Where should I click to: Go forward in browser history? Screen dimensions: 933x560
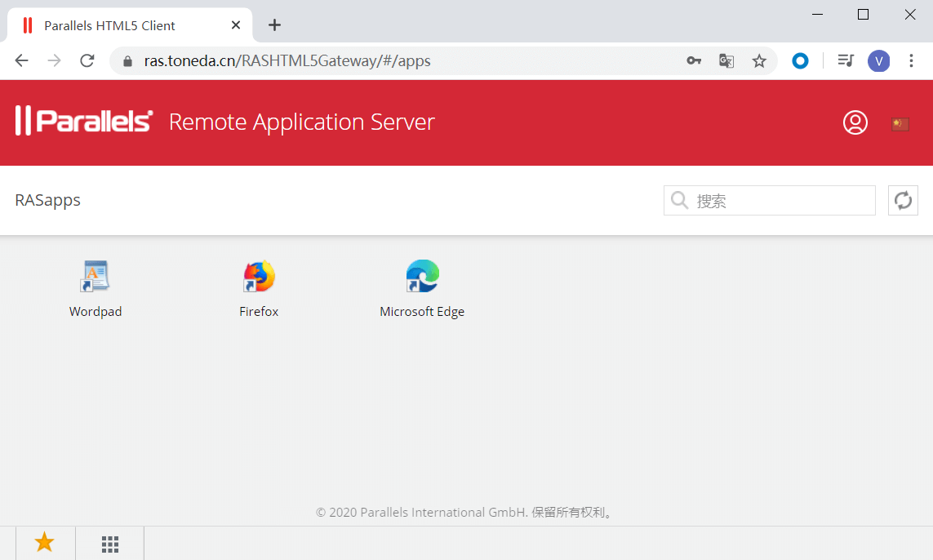(x=54, y=60)
